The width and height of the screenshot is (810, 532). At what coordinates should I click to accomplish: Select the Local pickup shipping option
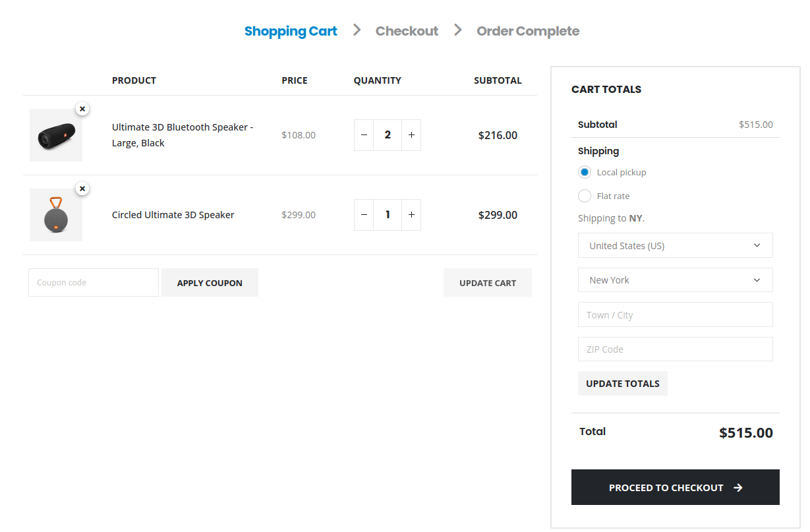tap(585, 172)
